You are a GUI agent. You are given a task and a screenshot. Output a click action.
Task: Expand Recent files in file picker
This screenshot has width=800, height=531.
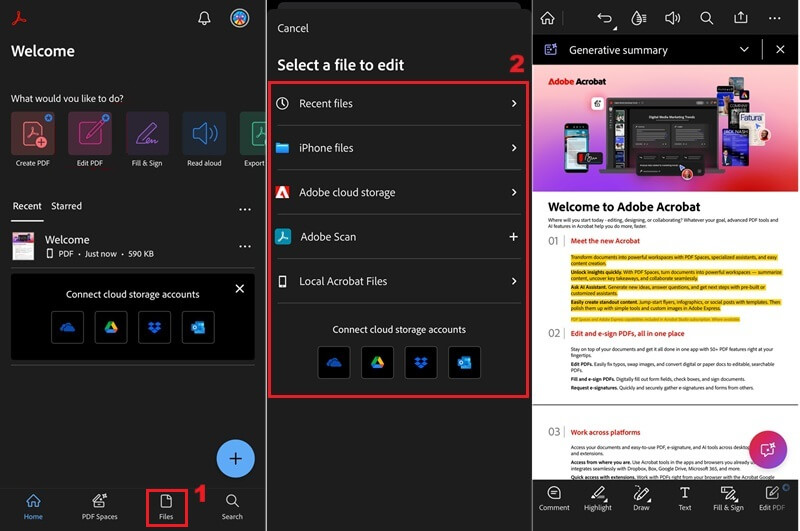(x=398, y=104)
